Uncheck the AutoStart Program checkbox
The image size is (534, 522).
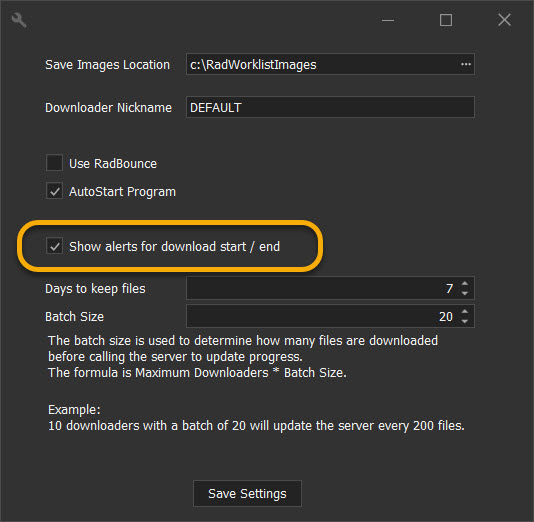pyautogui.click(x=54, y=191)
